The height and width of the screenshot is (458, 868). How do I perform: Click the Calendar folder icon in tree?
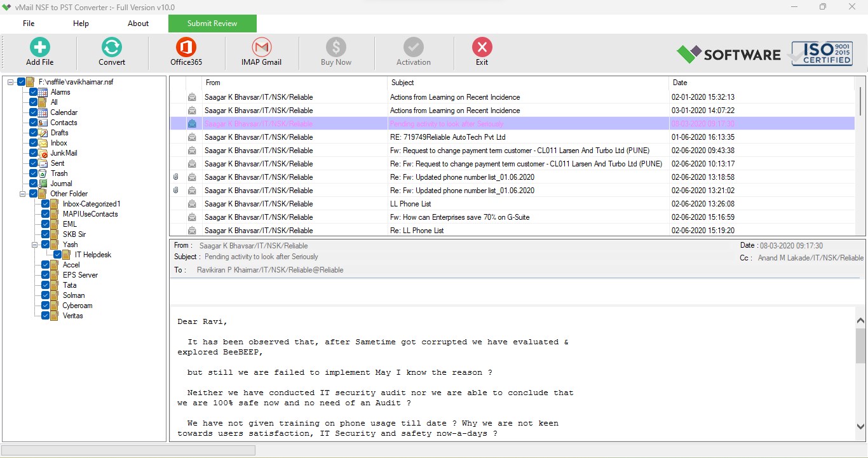pyautogui.click(x=43, y=112)
